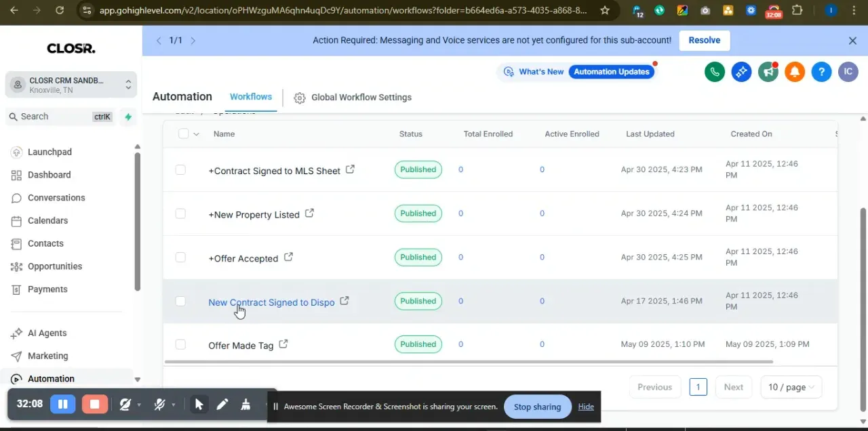This screenshot has height=431, width=868.
Task: Open the browser extensions puzzle icon
Action: (x=797, y=10)
